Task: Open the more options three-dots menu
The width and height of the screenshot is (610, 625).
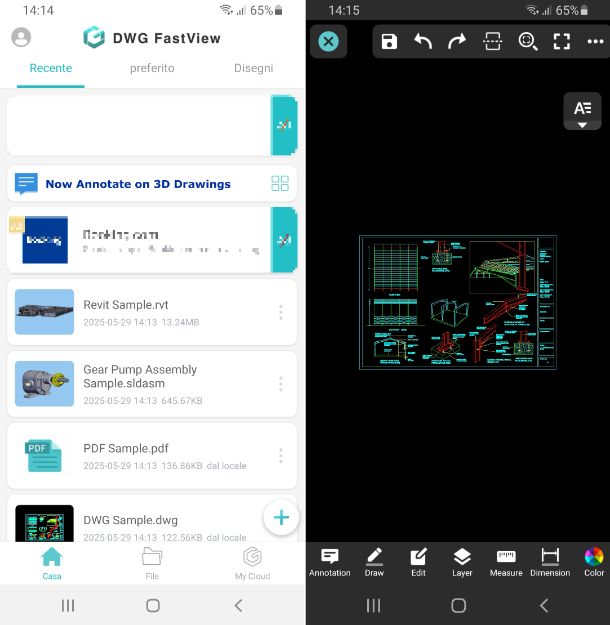Action: click(x=595, y=41)
